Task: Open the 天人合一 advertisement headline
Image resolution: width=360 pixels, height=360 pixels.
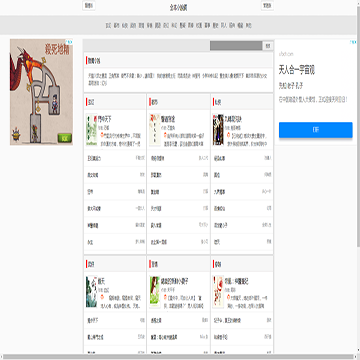Action: (x=297, y=70)
